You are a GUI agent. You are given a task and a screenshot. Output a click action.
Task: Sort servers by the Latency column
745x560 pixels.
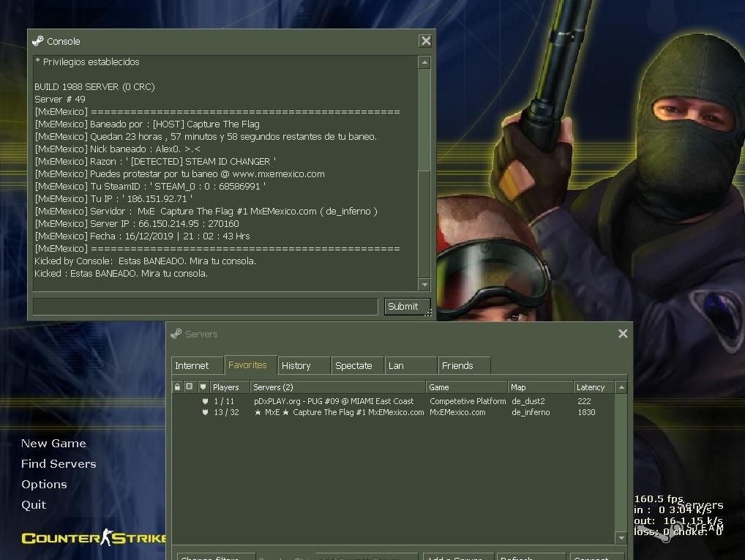coord(594,387)
